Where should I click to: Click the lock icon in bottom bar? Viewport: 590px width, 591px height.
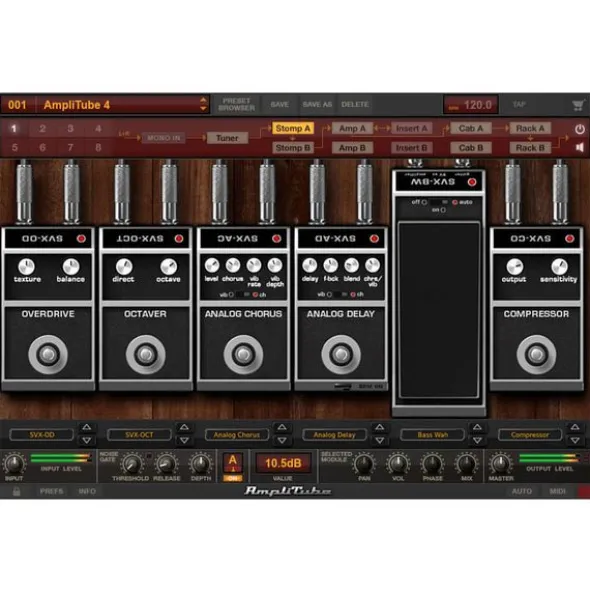[x=16, y=491]
